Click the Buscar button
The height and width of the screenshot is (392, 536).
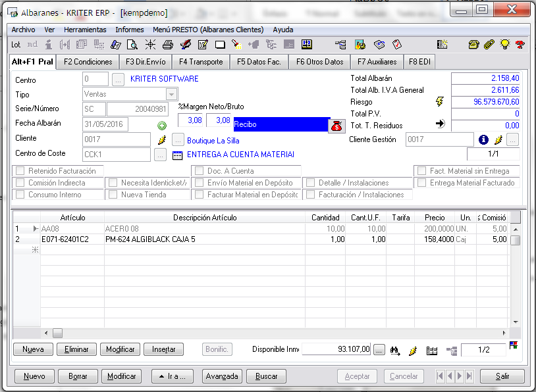[x=266, y=376]
